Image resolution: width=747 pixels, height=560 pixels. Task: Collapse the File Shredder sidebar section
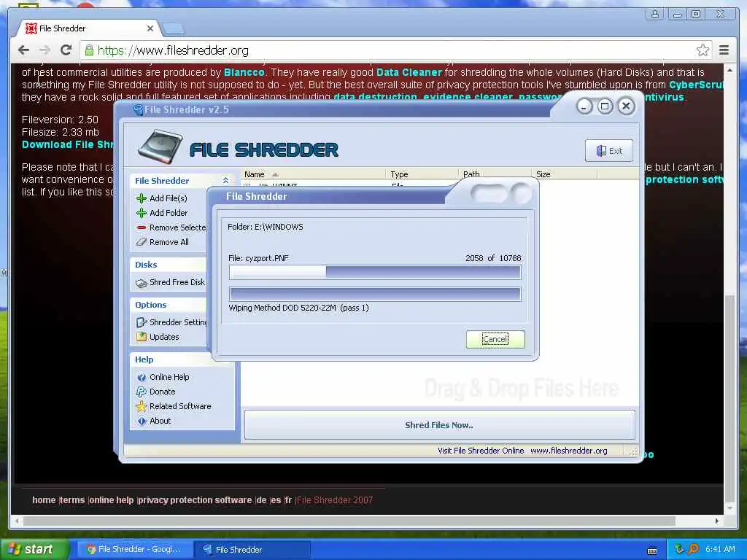pyautogui.click(x=225, y=181)
